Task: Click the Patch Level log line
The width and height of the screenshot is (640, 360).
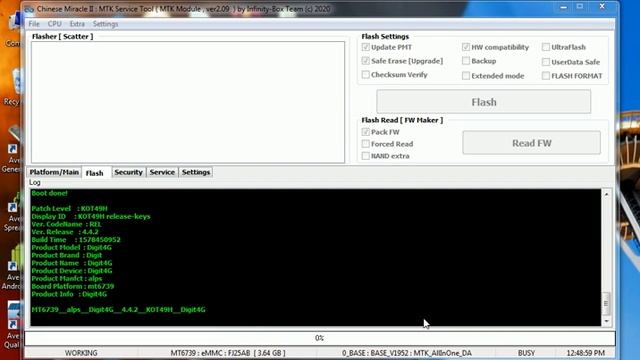Action: point(69,209)
